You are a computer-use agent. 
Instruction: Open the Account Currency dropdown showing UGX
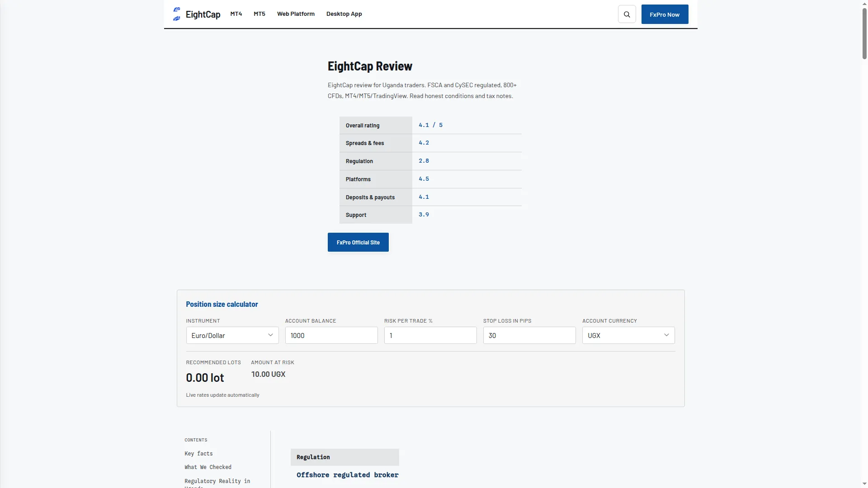(x=628, y=335)
